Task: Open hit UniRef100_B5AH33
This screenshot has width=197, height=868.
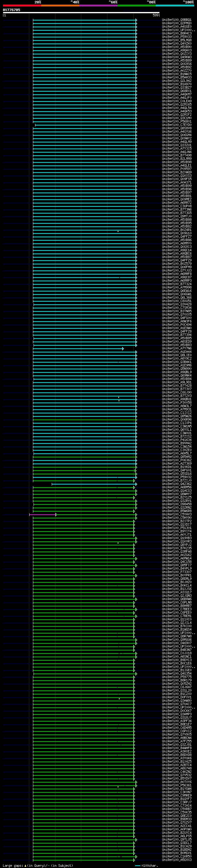Action: pos(177,78)
